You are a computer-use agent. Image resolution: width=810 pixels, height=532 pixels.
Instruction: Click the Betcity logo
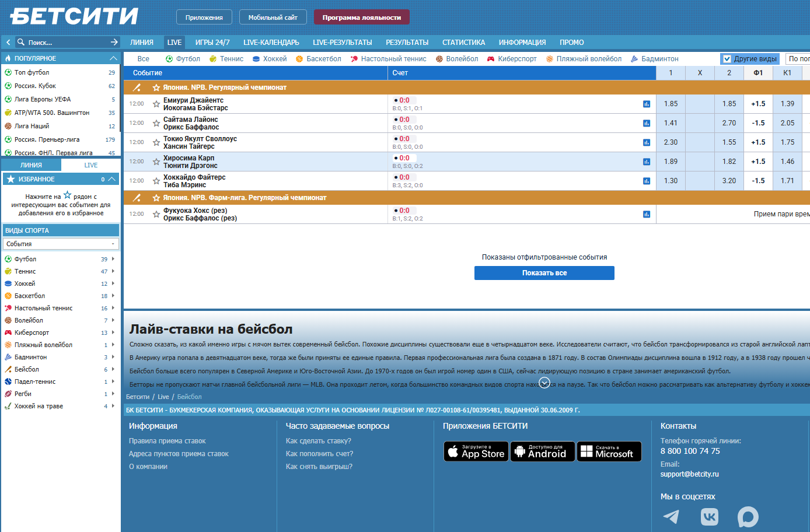click(74, 16)
